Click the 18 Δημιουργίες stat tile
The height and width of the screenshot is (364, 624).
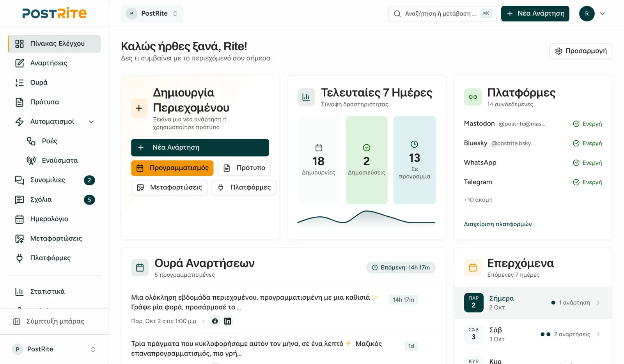[319, 160]
